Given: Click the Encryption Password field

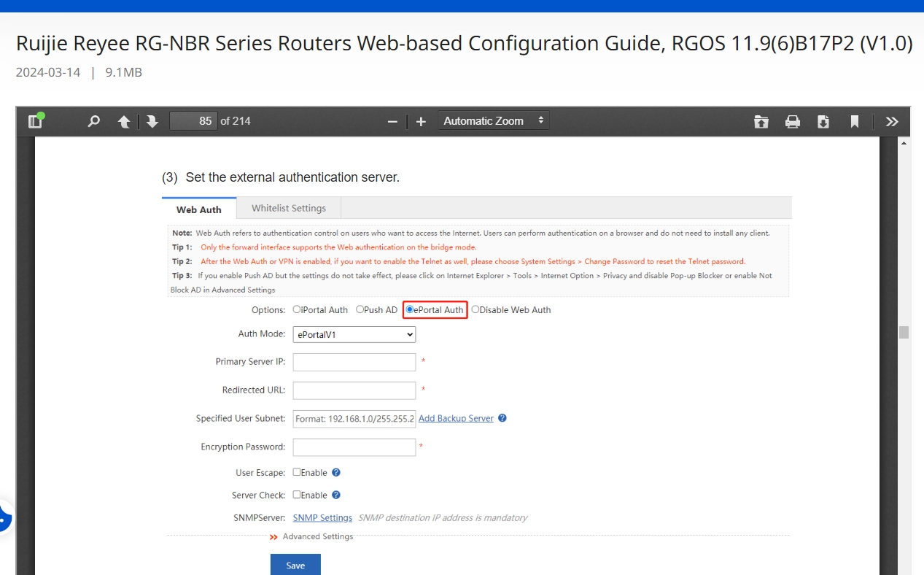Looking at the screenshot, I should point(354,447).
